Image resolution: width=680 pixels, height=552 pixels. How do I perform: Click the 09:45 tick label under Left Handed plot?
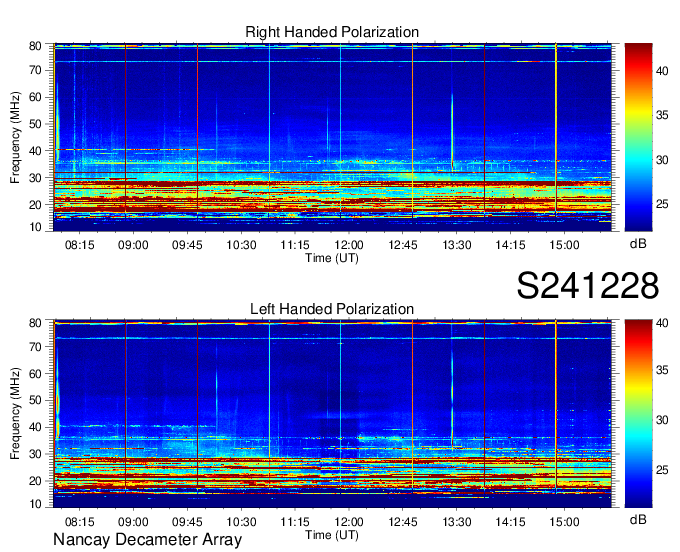point(187,522)
